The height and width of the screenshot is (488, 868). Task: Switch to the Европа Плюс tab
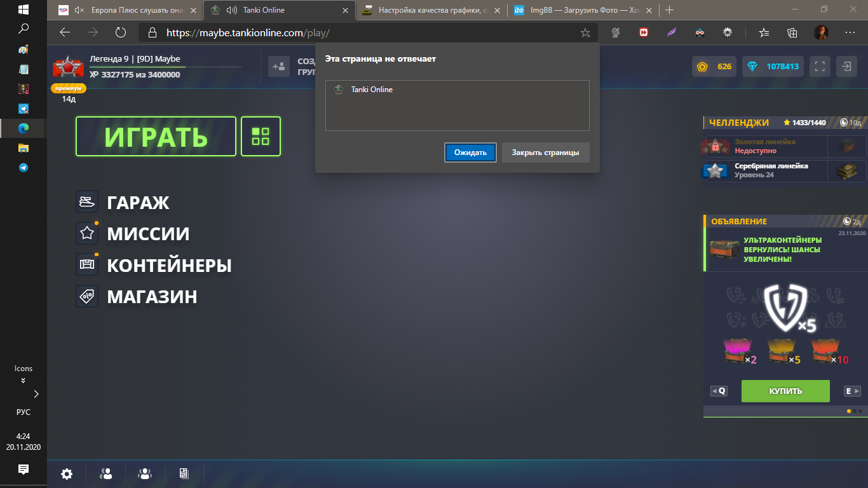[x=126, y=10]
